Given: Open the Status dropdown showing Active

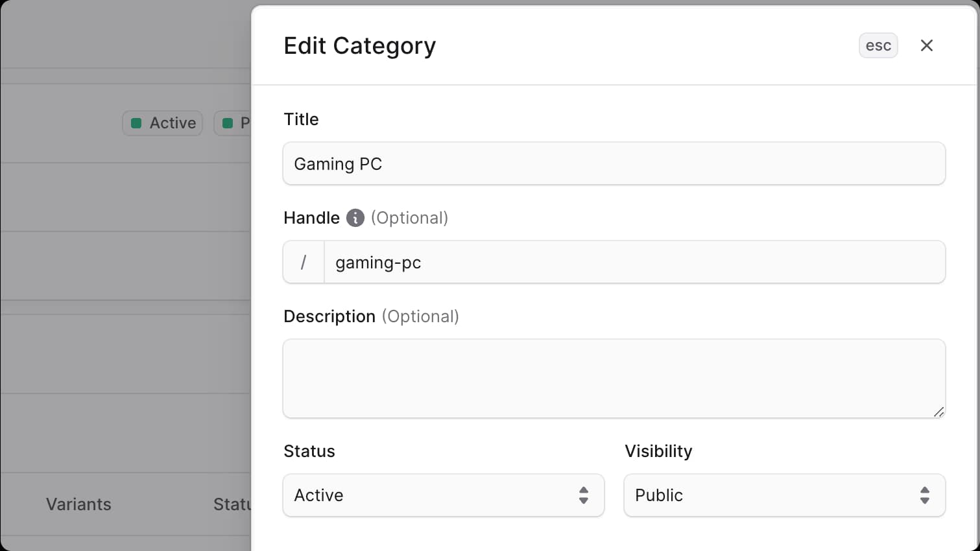Looking at the screenshot, I should pos(443,495).
